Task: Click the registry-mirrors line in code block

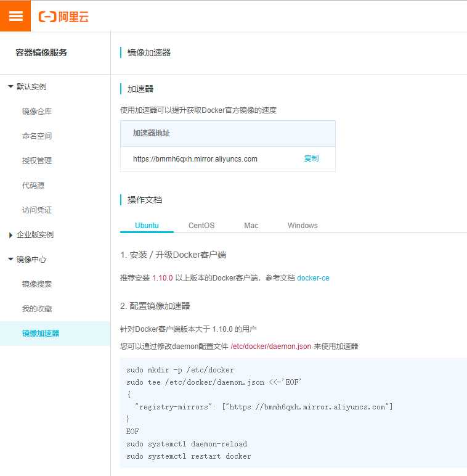Action: click(264, 407)
